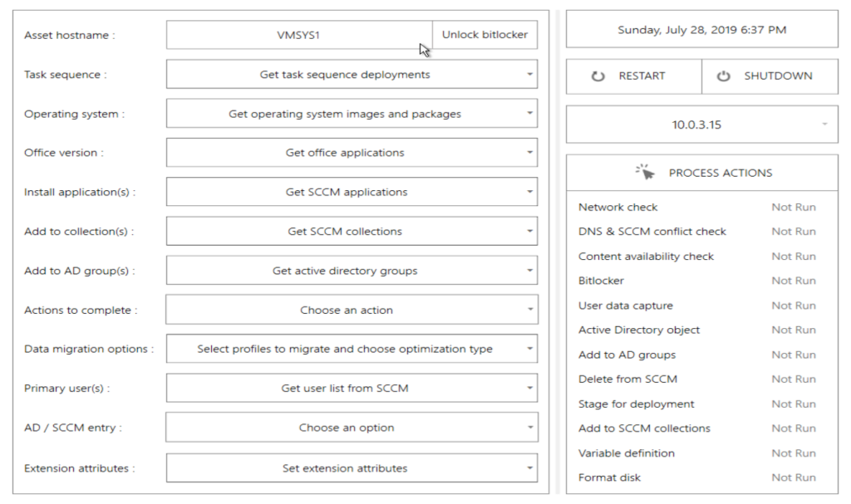The width and height of the screenshot is (851, 504).
Task: Expand the Operating system images dropdown
Action: tap(352, 114)
